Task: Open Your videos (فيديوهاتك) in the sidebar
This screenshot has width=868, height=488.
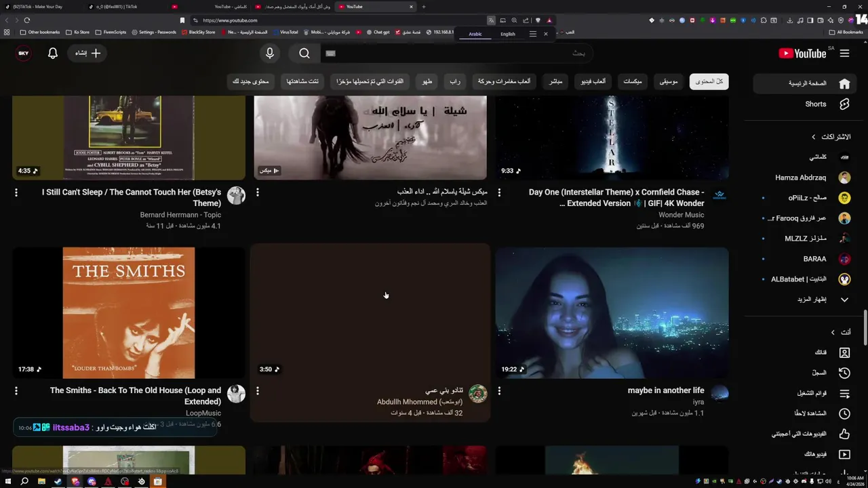Action: pos(806,454)
